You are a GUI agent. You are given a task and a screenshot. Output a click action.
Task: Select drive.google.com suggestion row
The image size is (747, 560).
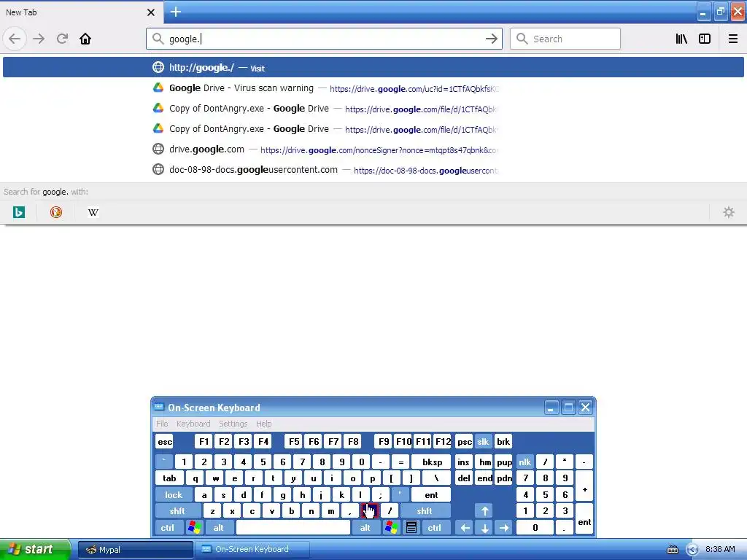pyautogui.click(x=373, y=149)
